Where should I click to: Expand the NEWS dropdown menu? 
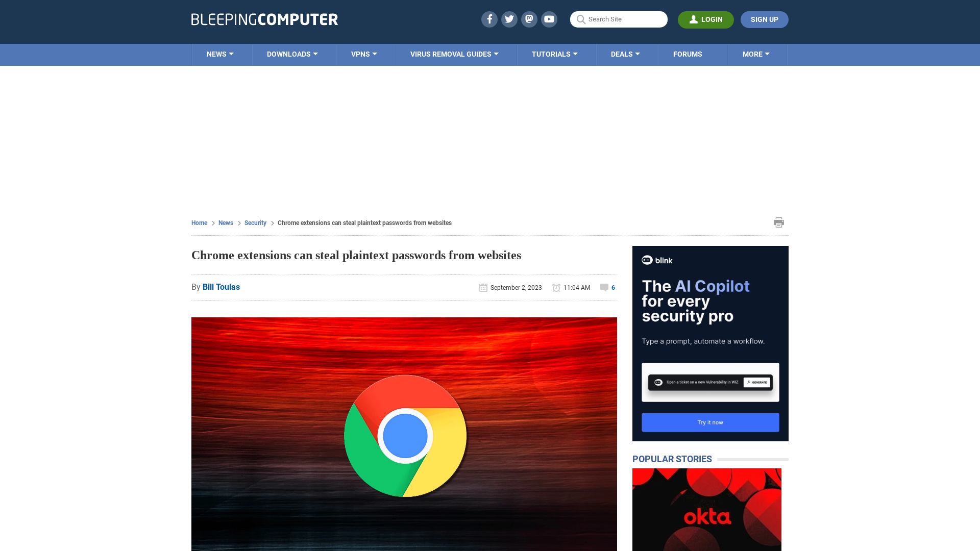[220, 54]
